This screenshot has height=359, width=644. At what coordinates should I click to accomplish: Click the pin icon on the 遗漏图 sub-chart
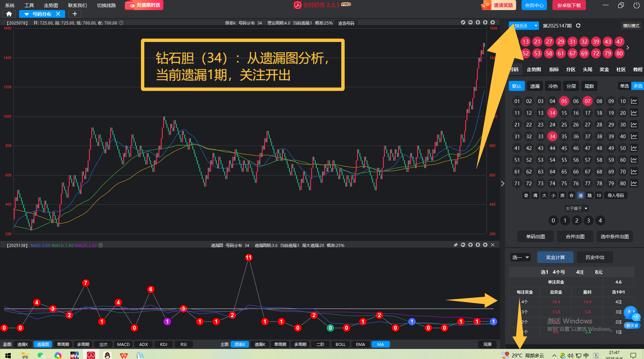coord(455,245)
